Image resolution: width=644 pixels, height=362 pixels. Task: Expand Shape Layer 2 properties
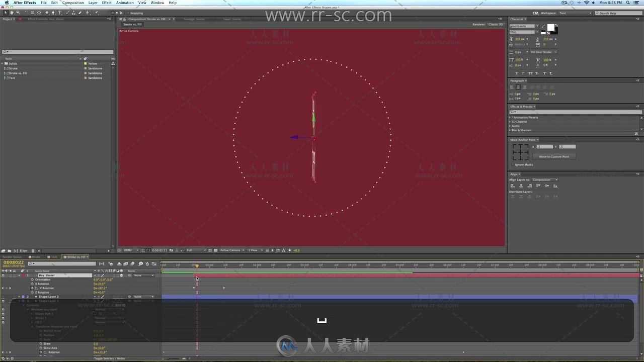pos(19,297)
